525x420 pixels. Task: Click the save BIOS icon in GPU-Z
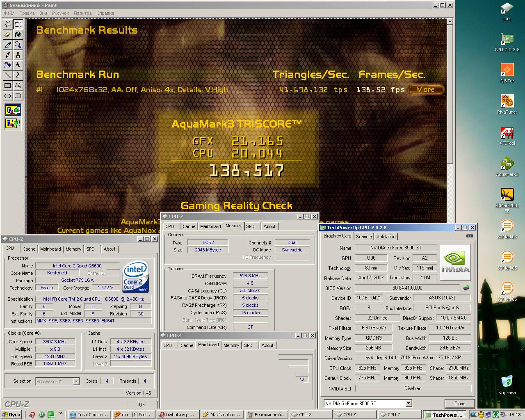click(466, 288)
